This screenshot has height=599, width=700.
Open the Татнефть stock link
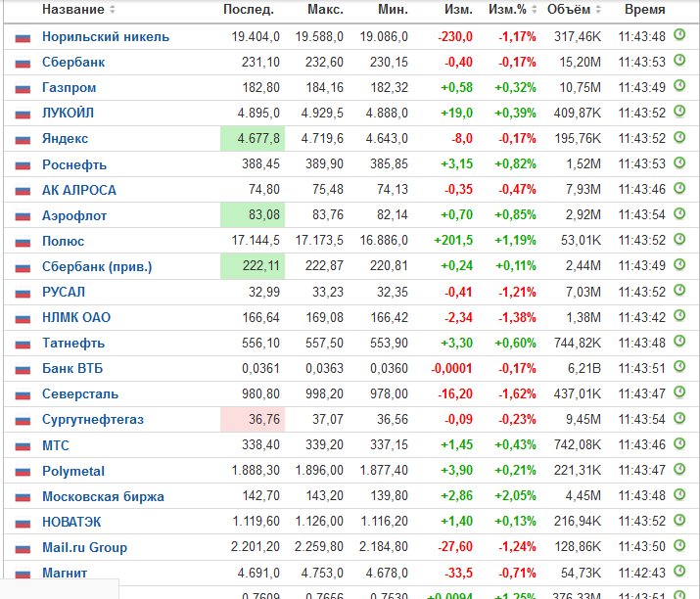(x=73, y=343)
